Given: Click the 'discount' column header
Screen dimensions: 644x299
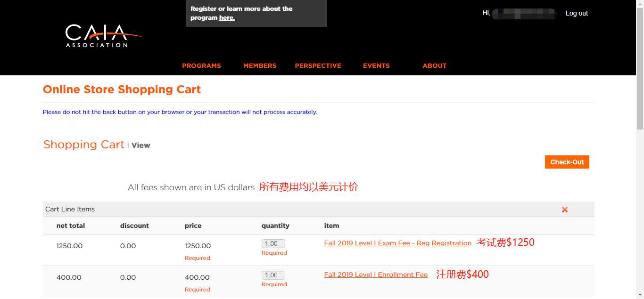Looking at the screenshot, I should [134, 226].
